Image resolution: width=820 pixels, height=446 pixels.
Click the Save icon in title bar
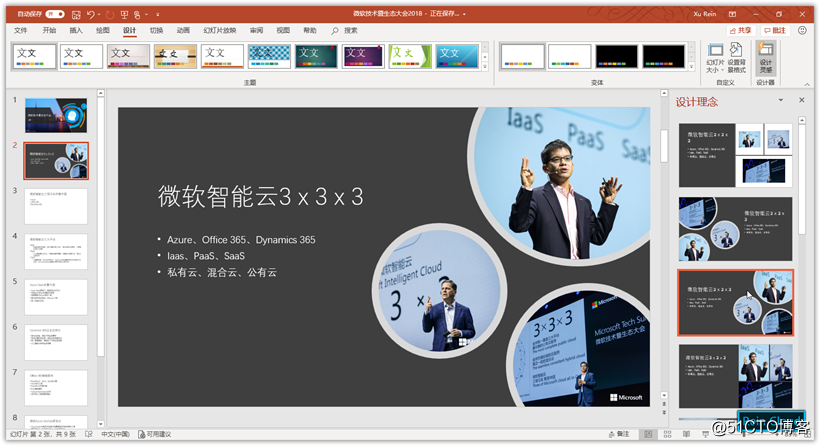click(76, 15)
